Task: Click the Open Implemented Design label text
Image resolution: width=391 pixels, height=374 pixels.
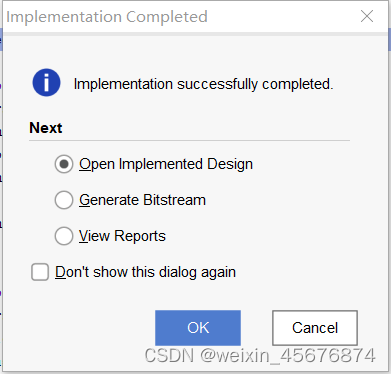Action: pyautogui.click(x=166, y=164)
